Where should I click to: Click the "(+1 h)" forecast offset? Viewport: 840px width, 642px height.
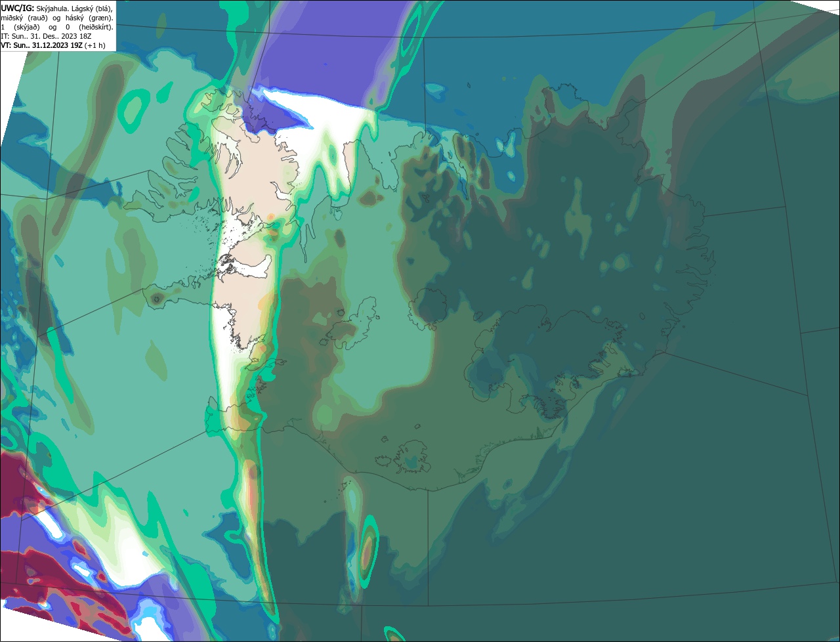tap(94, 45)
